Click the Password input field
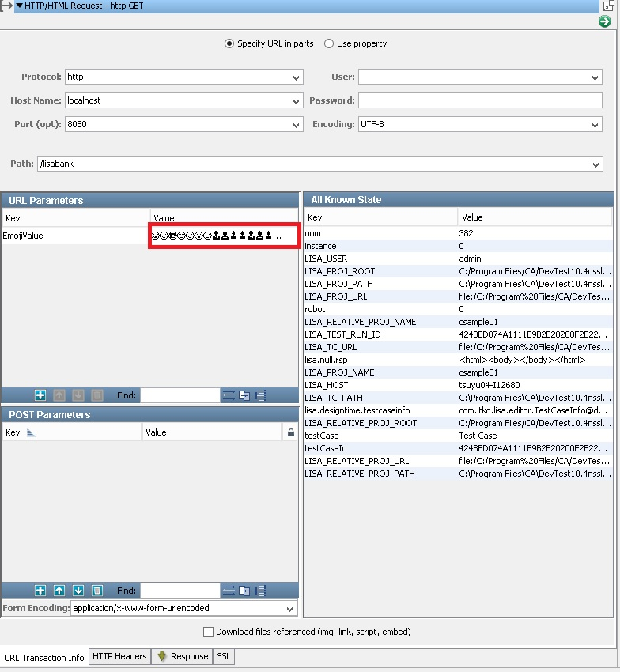Viewport: 620px width, 672px height. pyautogui.click(x=479, y=101)
